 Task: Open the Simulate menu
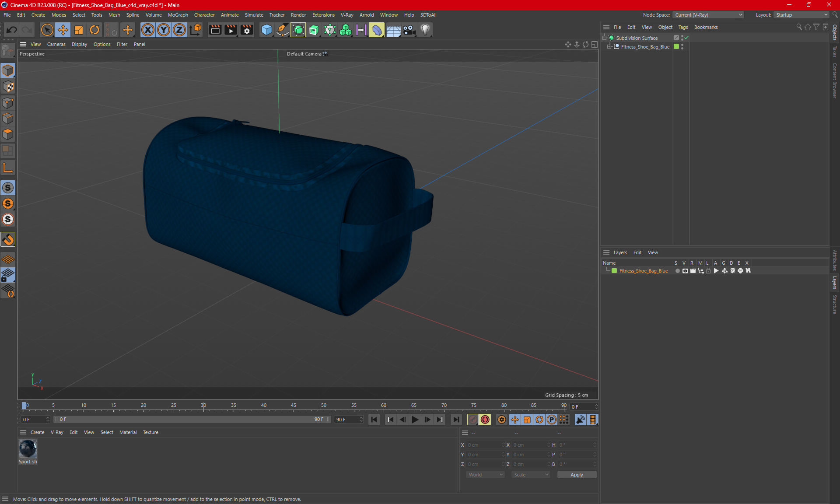pos(254,15)
